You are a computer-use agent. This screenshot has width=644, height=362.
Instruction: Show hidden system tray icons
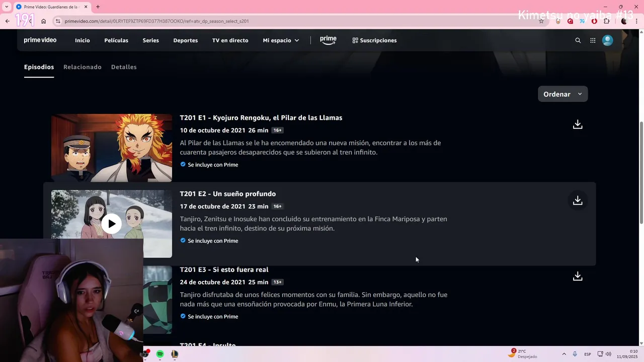coord(564,354)
